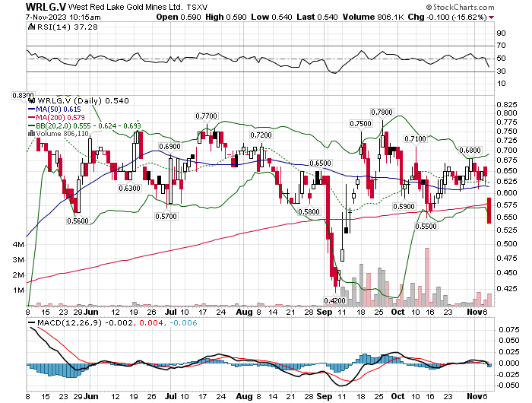Click the 0.7100 price label

pyautogui.click(x=415, y=139)
